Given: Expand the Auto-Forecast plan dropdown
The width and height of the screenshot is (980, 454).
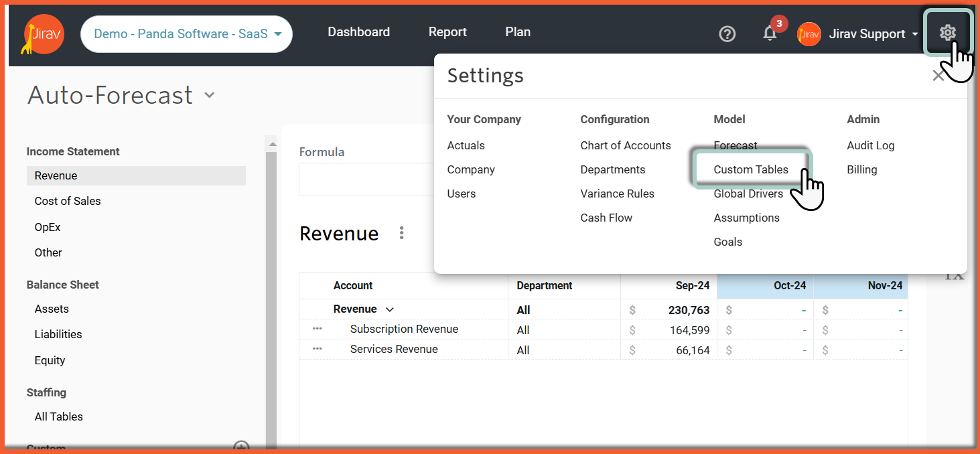Looking at the screenshot, I should (209, 95).
